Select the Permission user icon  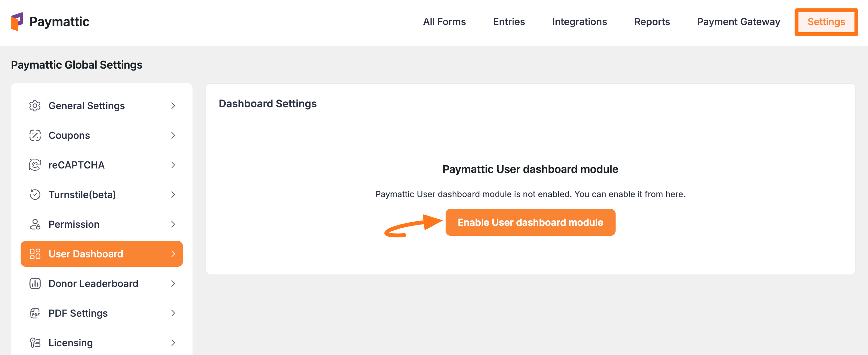coord(35,224)
